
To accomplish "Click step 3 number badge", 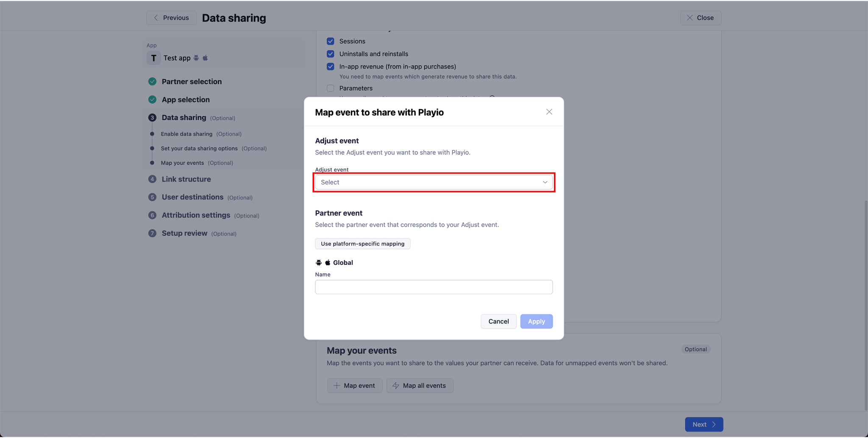I will (152, 118).
